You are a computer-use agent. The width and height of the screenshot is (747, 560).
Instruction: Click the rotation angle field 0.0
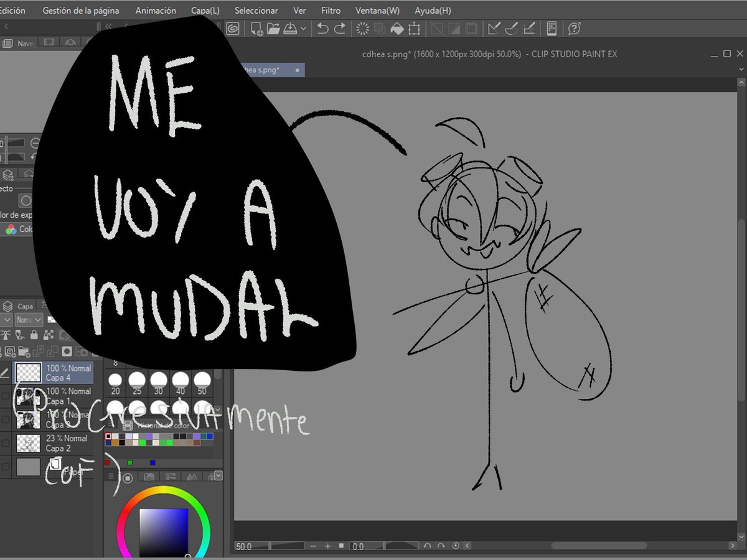[385, 546]
